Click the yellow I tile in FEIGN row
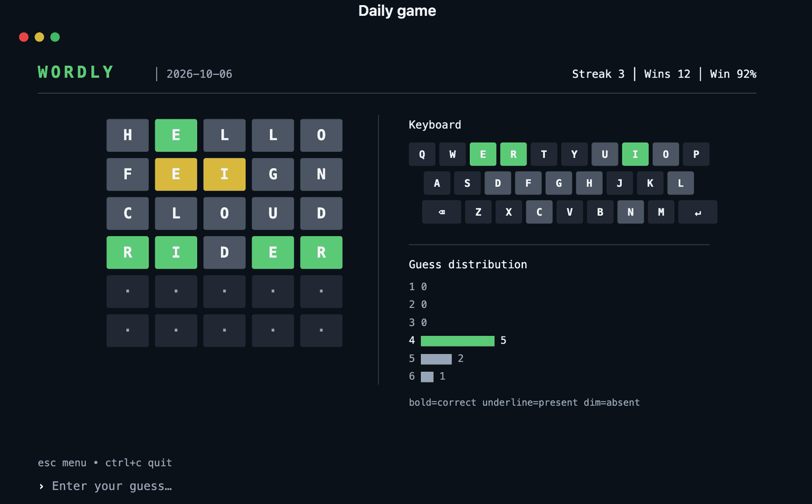This screenshot has height=504, width=812. pyautogui.click(x=225, y=174)
